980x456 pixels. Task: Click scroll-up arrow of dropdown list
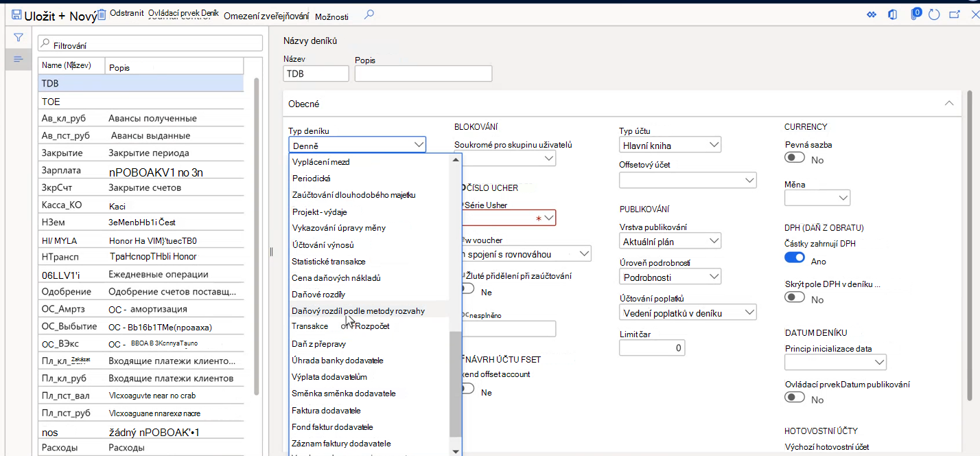click(x=455, y=160)
